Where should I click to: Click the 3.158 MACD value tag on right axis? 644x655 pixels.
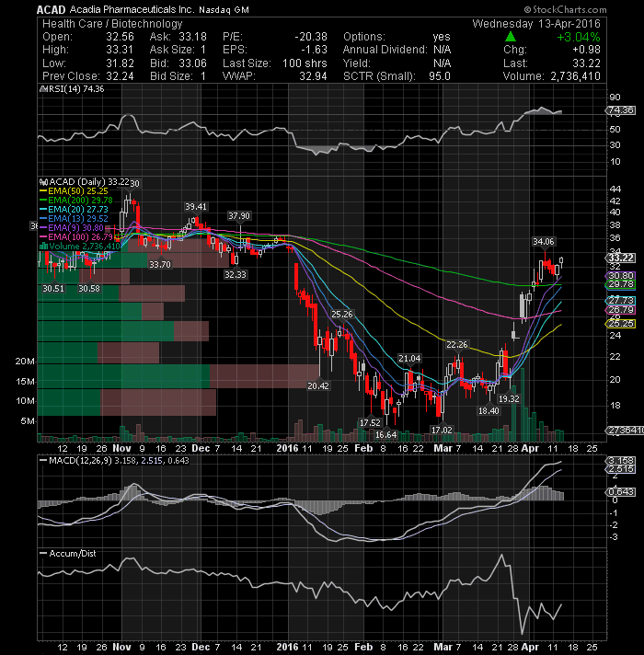[x=621, y=461]
